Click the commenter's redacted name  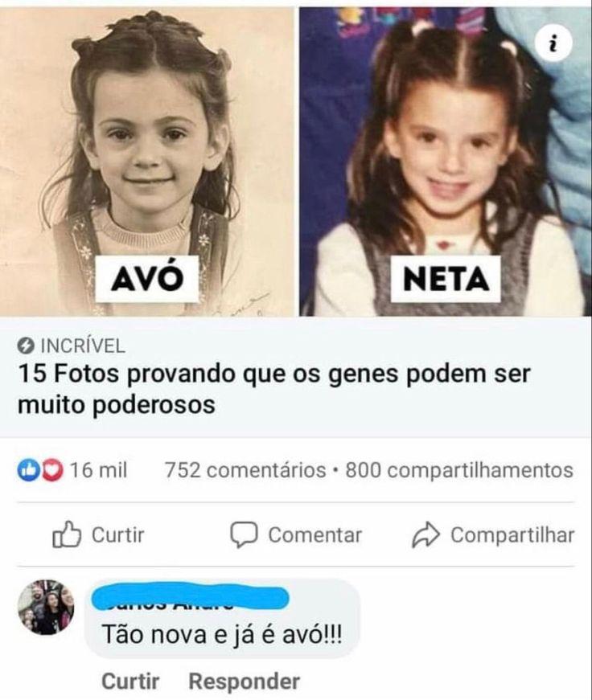191,597
